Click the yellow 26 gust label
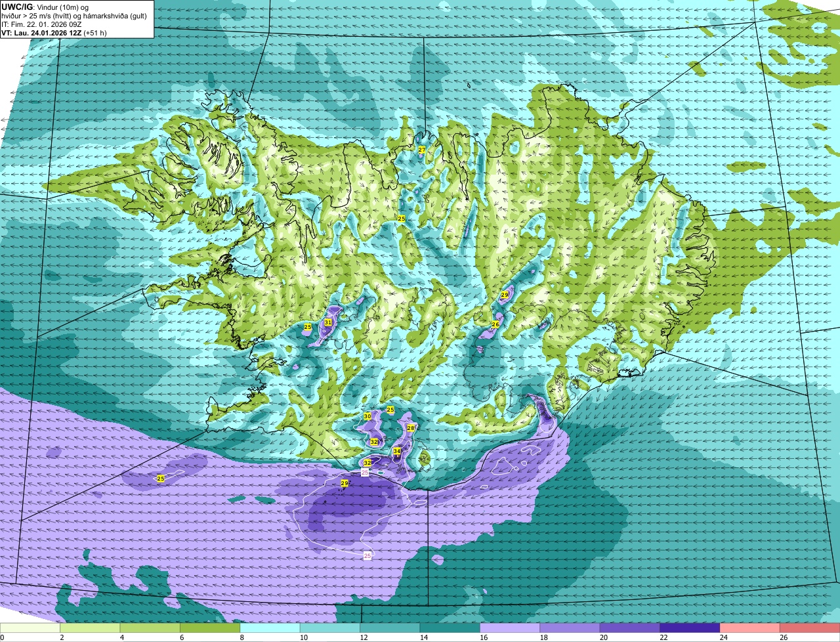The width and height of the screenshot is (840, 642). pos(495,324)
